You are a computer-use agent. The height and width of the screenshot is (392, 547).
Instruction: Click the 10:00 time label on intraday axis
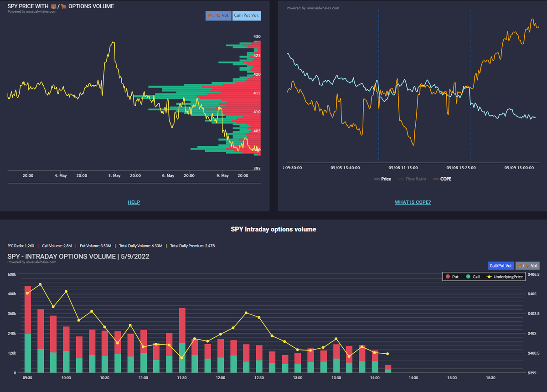click(66, 378)
